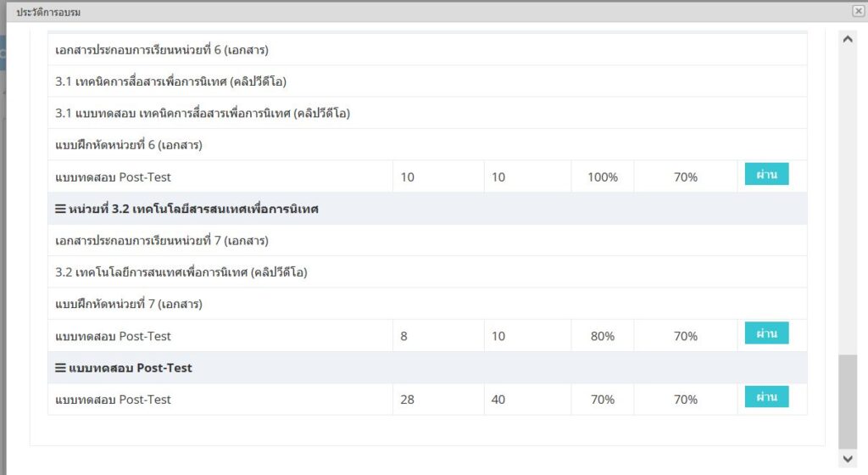Viewport: 868px width, 475px height.
Task: Click hamburger icon beside หน่วยที่ 3.2 header
Action: pos(60,209)
